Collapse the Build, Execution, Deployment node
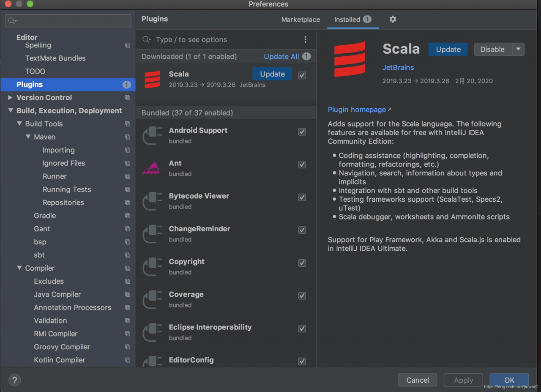Screen dimensions: 541x392 tap(10, 111)
